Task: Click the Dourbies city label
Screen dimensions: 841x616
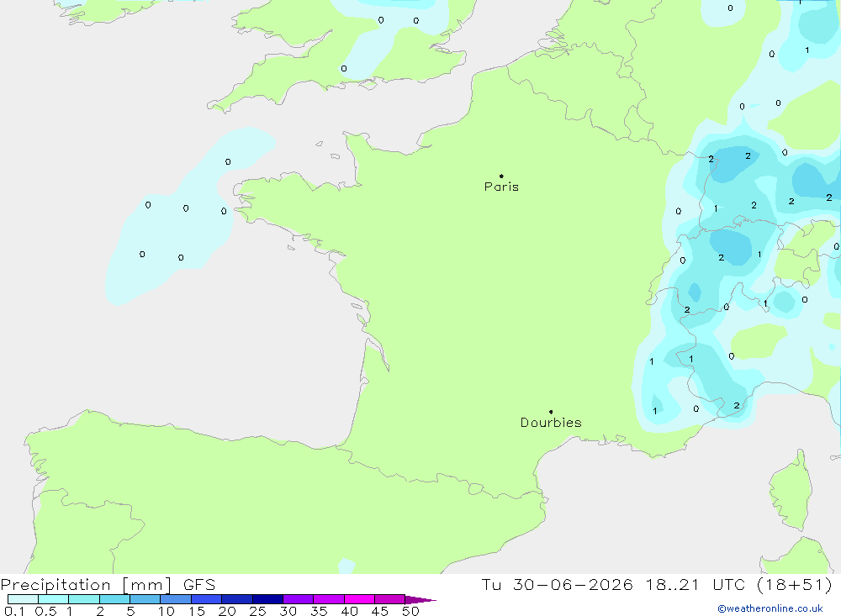Action: (x=551, y=423)
